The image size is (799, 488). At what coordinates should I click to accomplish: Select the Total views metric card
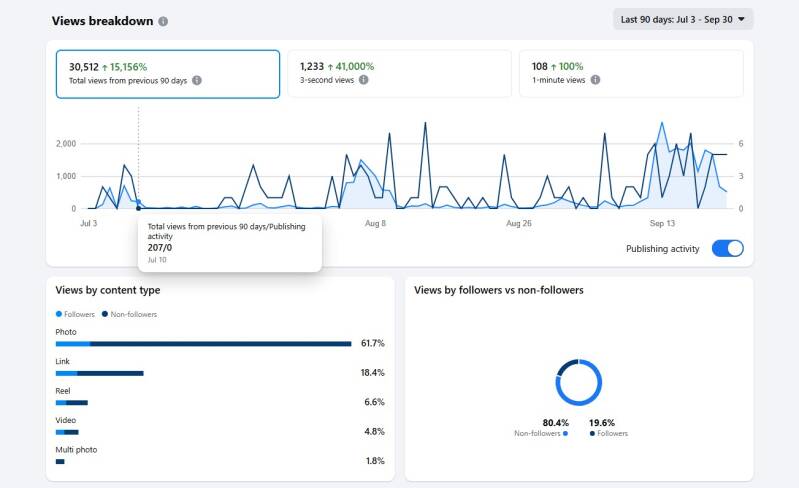[167, 73]
